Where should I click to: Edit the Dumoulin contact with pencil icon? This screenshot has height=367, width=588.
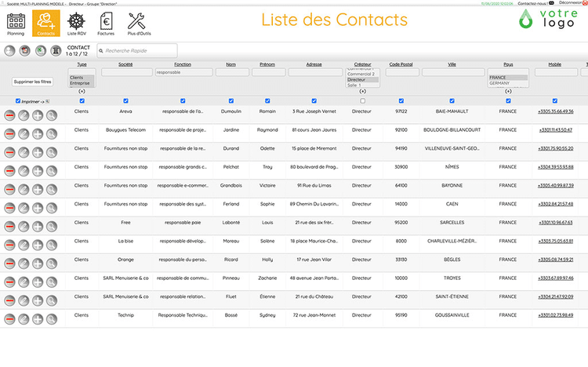24,115
